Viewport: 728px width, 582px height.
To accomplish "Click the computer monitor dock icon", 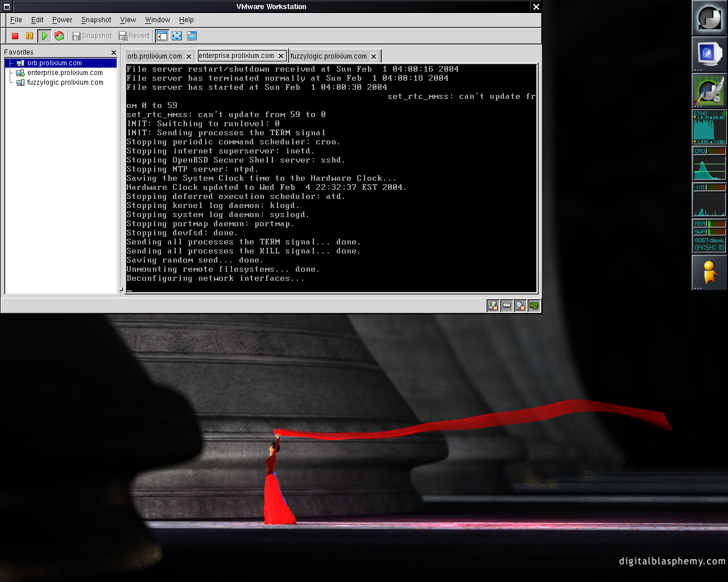I will click(x=709, y=54).
